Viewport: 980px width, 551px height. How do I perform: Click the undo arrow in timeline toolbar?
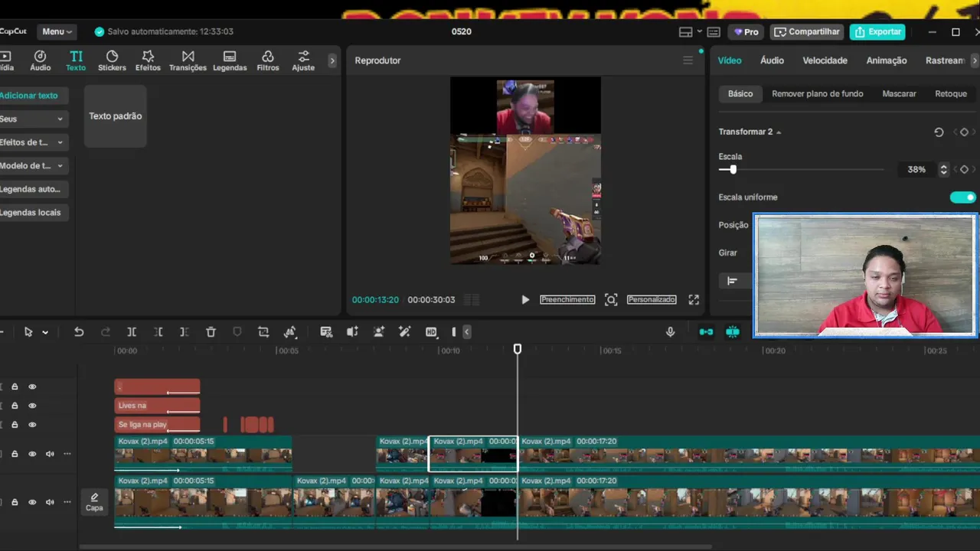(79, 332)
